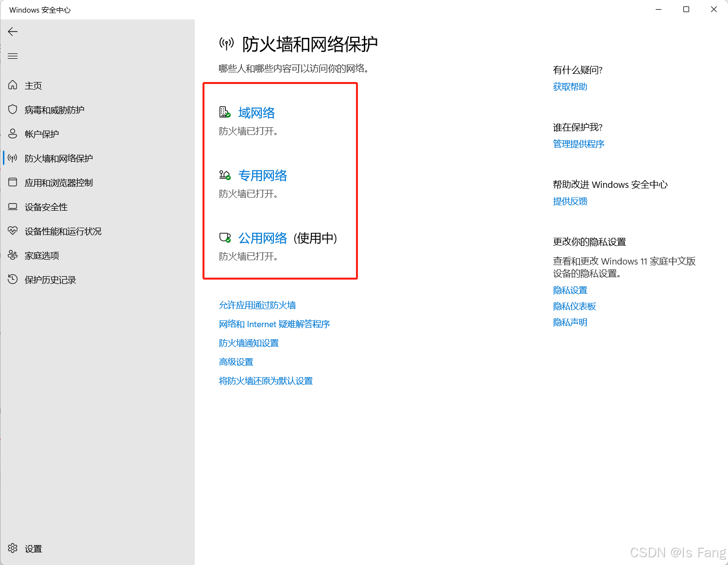Open 设备性能和运行状况 section
Viewport: 728px width, 565px height.
tap(63, 231)
